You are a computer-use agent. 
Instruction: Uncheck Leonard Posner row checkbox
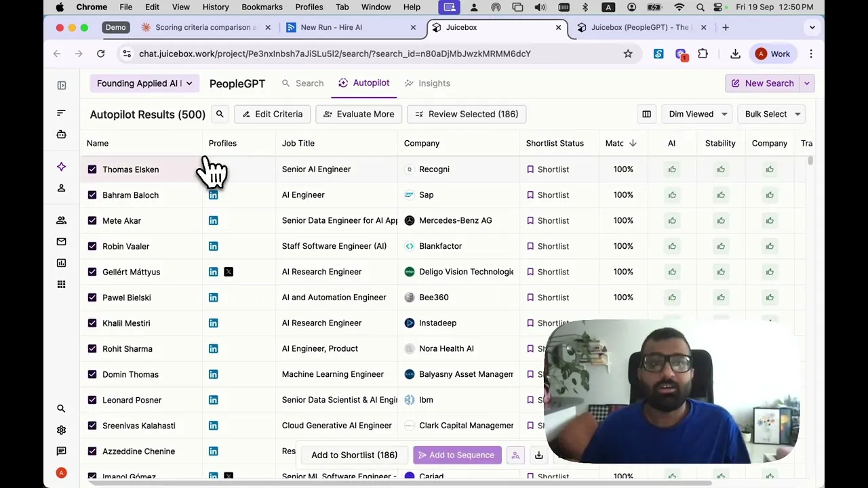[92, 400]
